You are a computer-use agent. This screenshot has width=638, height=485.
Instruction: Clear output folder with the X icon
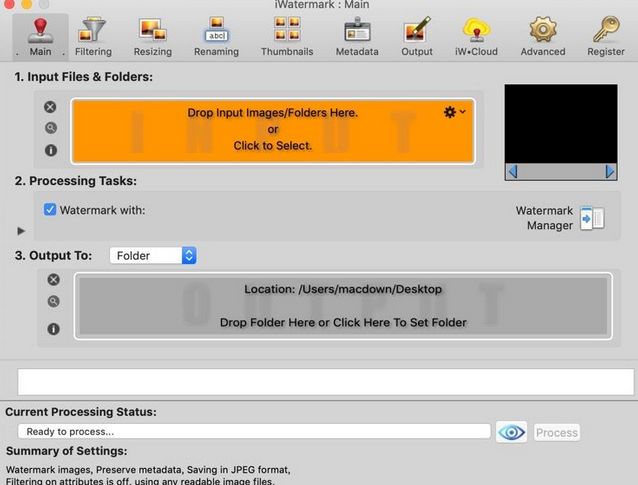[x=53, y=280]
